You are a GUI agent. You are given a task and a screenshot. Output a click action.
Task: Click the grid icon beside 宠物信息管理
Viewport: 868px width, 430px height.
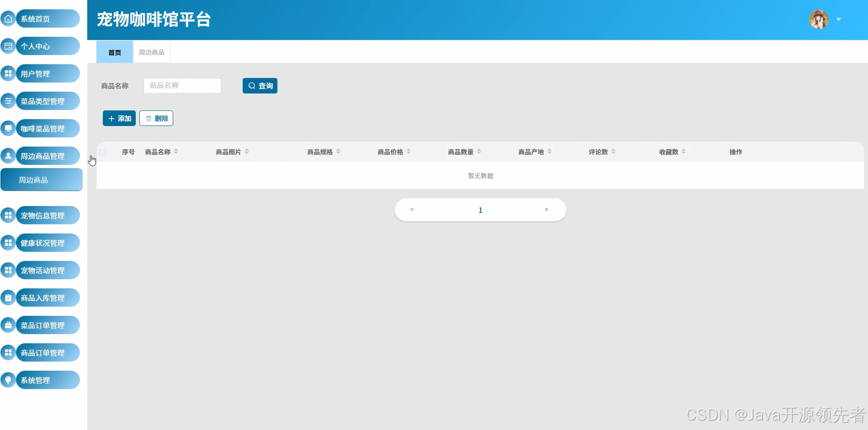(x=8, y=216)
